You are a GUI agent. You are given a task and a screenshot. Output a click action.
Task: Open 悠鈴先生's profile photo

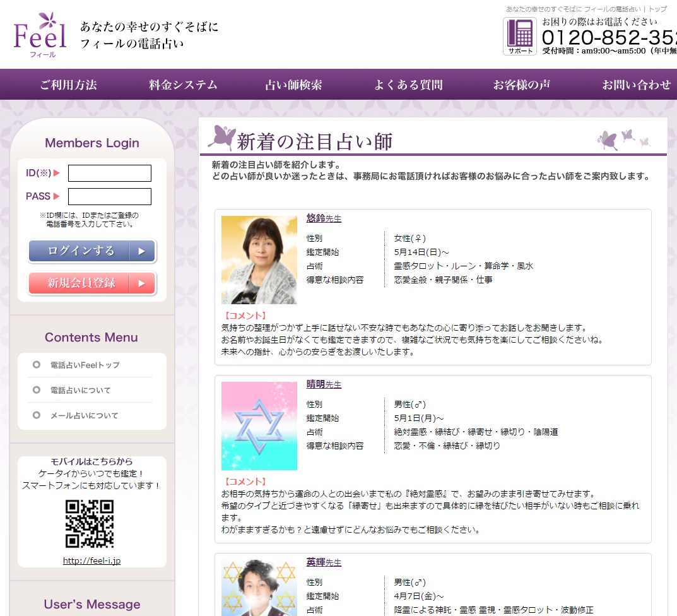pyautogui.click(x=259, y=259)
